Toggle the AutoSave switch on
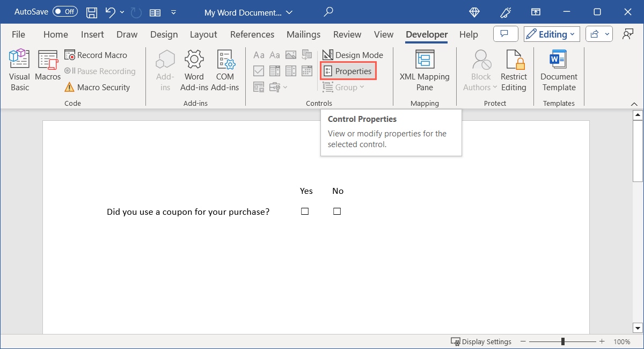 click(x=64, y=11)
